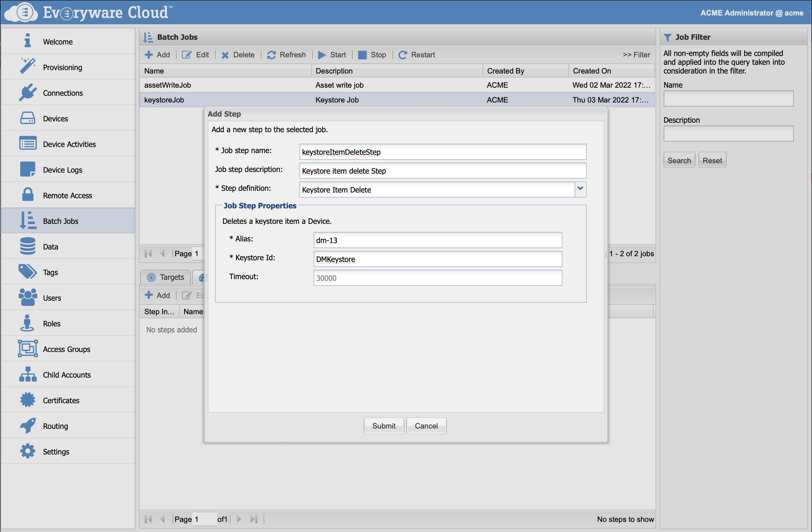Click ACME Administrator @ acme account label

[x=752, y=13]
